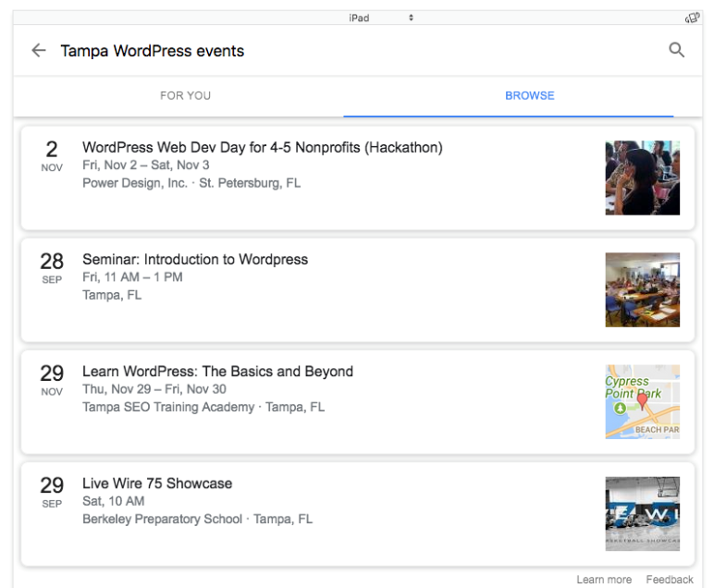Click the 29 NOV date badge
Screen dimensions: 714x588
point(52,380)
